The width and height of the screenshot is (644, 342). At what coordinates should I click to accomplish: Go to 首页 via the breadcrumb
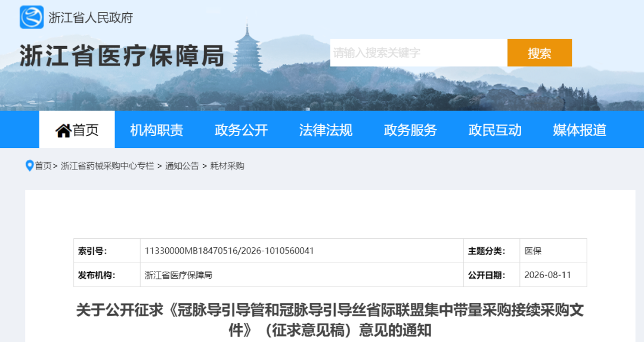(43, 166)
